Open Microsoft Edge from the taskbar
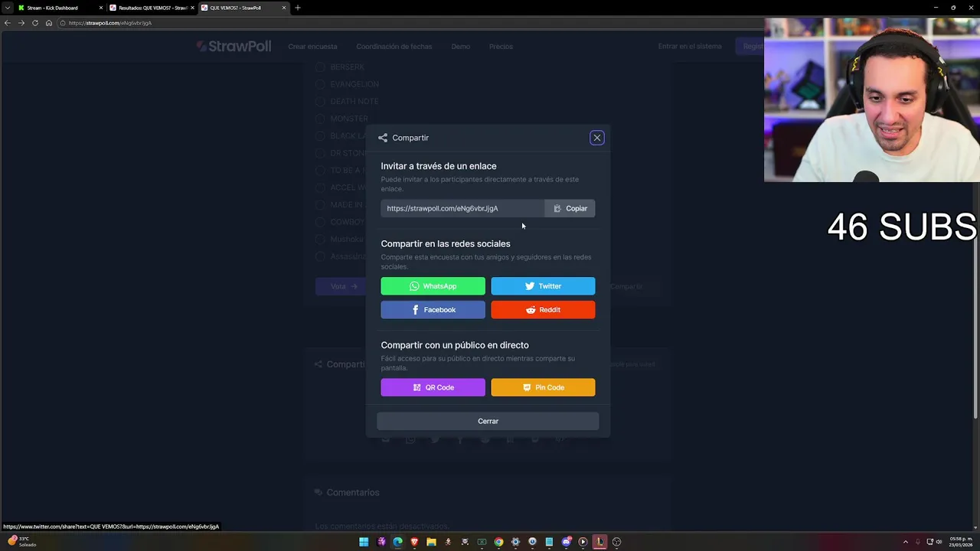 click(397, 542)
